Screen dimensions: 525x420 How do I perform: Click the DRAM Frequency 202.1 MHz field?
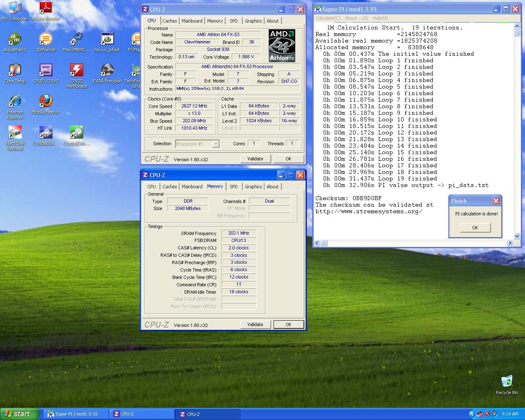coord(239,233)
